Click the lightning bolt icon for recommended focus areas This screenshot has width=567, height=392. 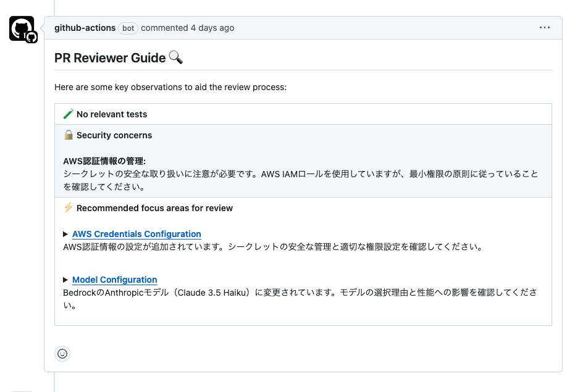click(68, 208)
